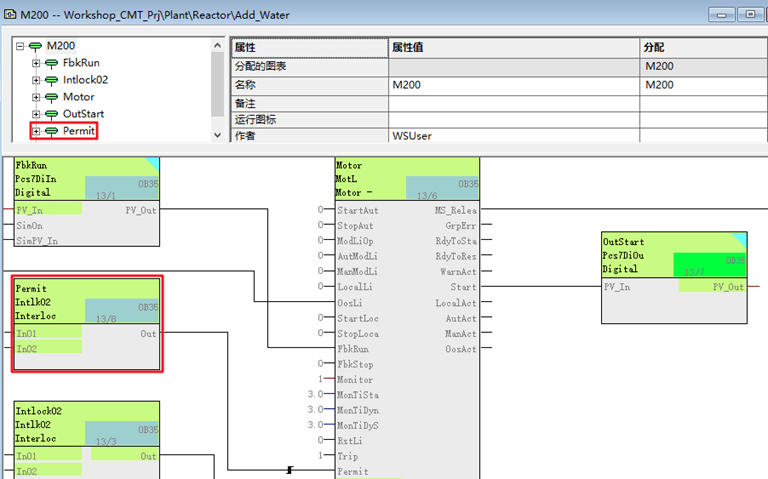
Task: Expand the FbkRun tree node
Action: (x=36, y=63)
